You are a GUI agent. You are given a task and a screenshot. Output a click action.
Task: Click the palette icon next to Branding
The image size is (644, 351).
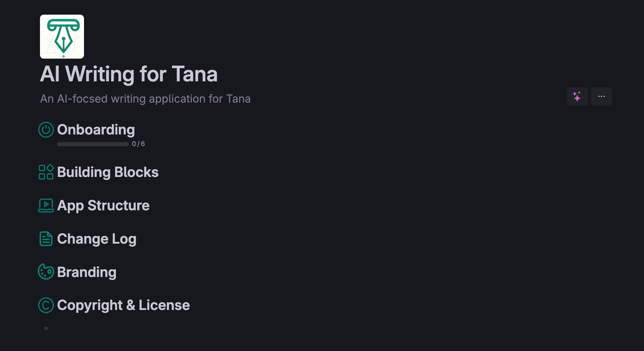tap(46, 272)
